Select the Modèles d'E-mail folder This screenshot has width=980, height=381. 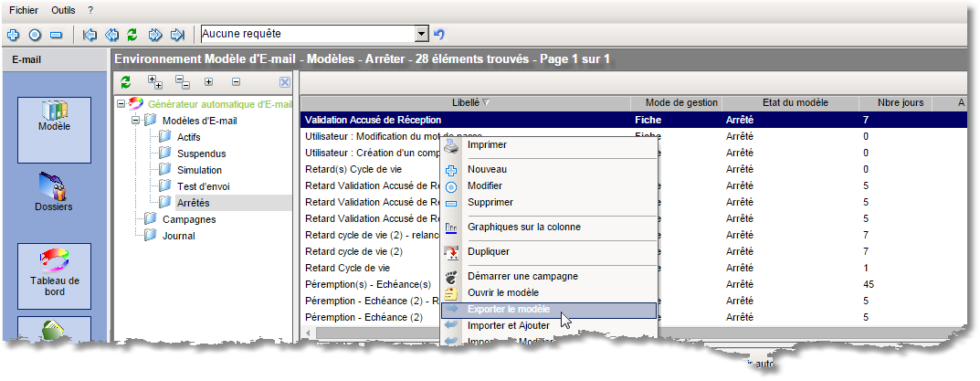[199, 121]
